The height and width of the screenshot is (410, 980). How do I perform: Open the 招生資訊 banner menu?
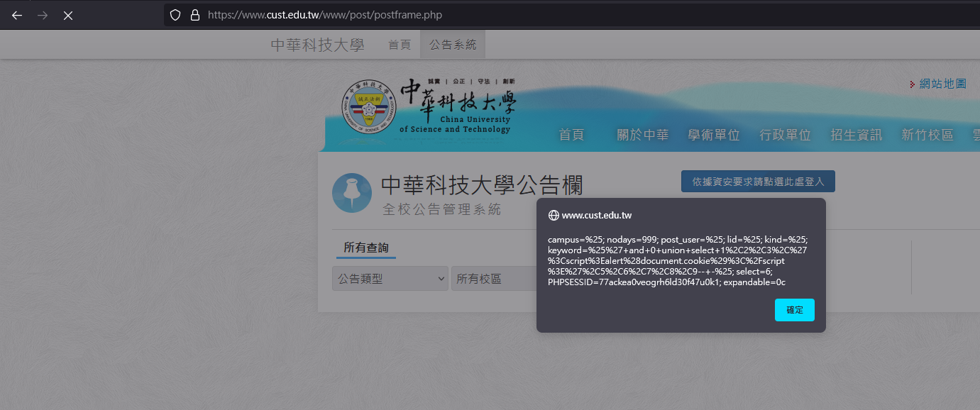(x=857, y=135)
